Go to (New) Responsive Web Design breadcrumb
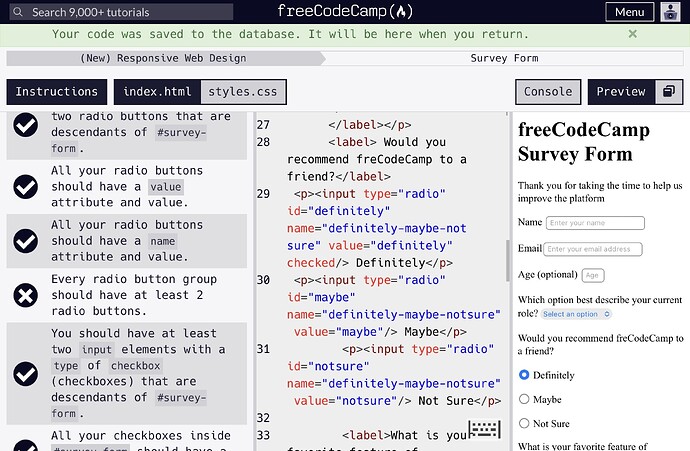 [163, 58]
